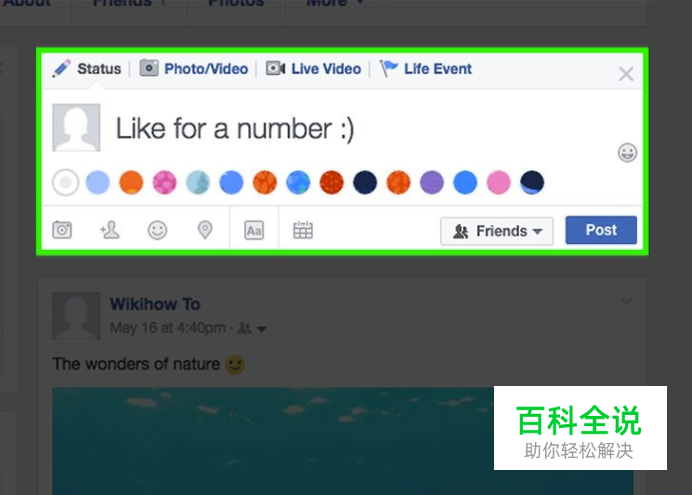Add a location with the pin icon

205,230
